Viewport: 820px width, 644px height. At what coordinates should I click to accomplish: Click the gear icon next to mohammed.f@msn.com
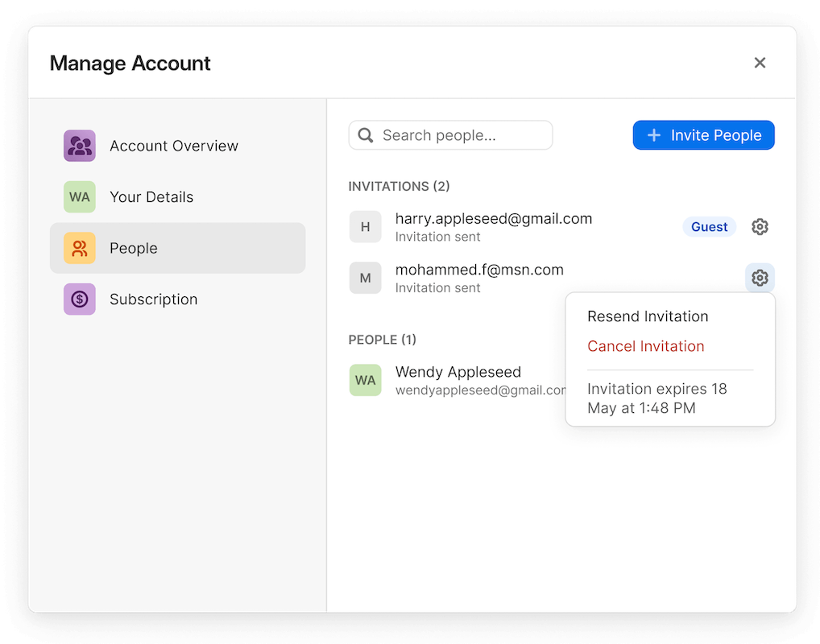tap(760, 277)
